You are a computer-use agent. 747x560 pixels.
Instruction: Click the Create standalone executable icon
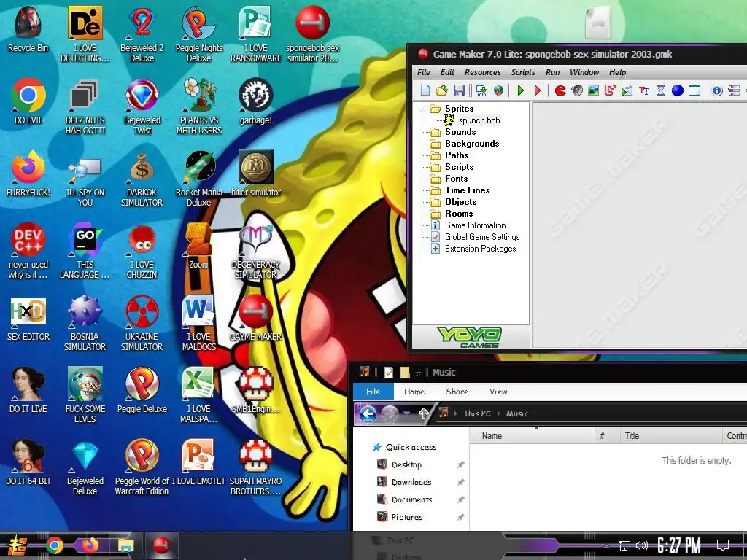coord(481,90)
